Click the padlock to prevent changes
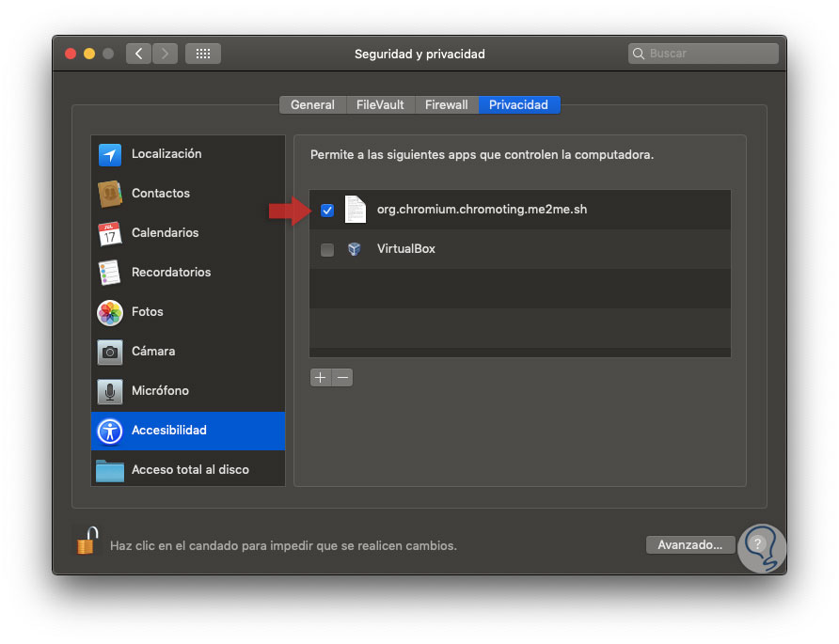The image size is (839, 644). [x=87, y=541]
